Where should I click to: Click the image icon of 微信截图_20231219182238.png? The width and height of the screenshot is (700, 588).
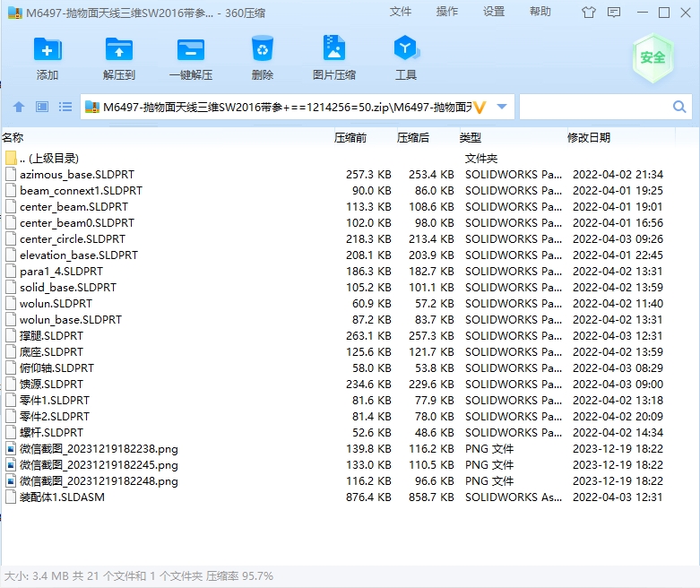[11, 448]
